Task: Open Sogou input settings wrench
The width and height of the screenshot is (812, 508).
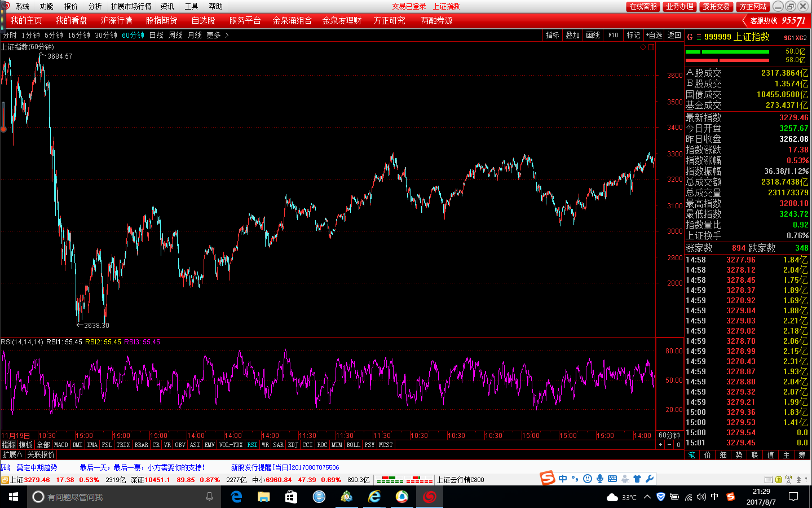Action: click(650, 479)
